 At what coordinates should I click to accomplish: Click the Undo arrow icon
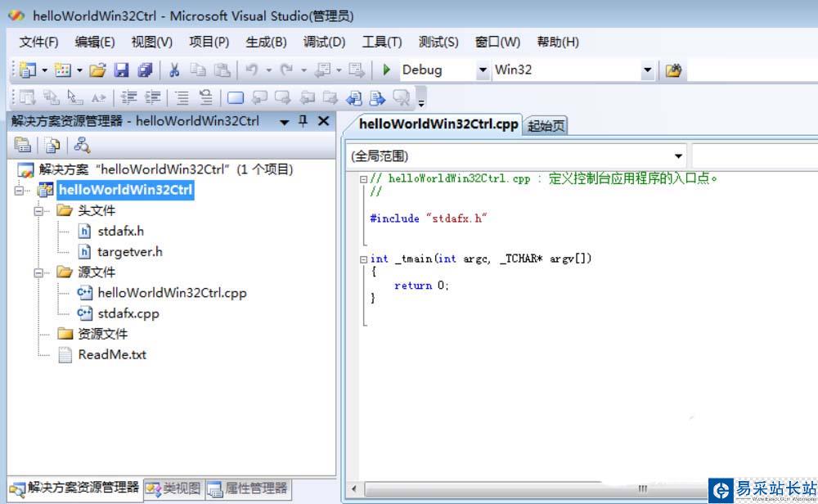coord(252,70)
